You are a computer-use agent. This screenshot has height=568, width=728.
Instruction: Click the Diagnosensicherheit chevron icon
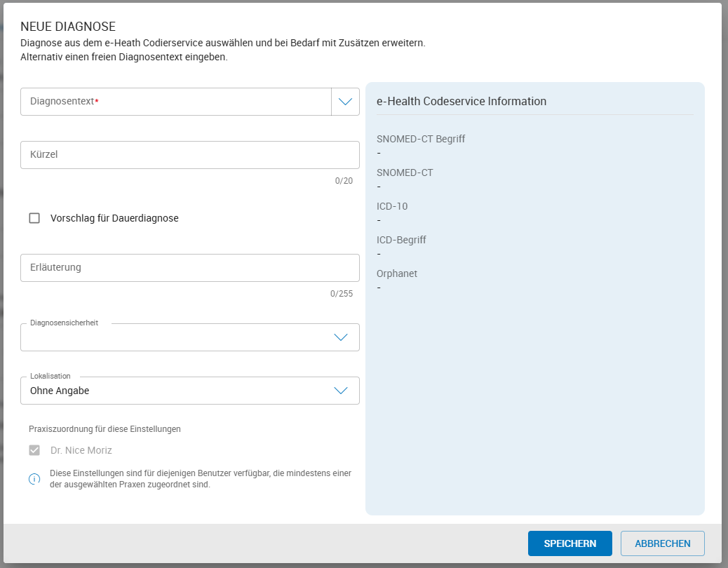click(x=341, y=337)
